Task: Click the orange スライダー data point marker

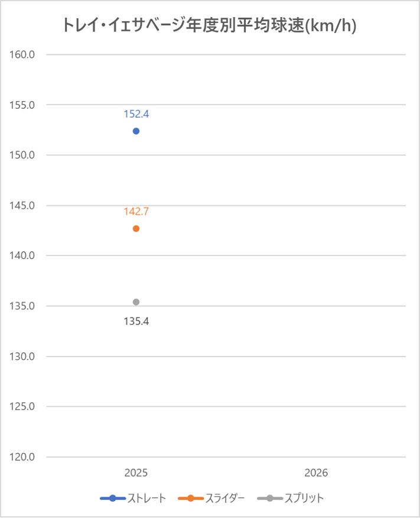Action: point(136,228)
